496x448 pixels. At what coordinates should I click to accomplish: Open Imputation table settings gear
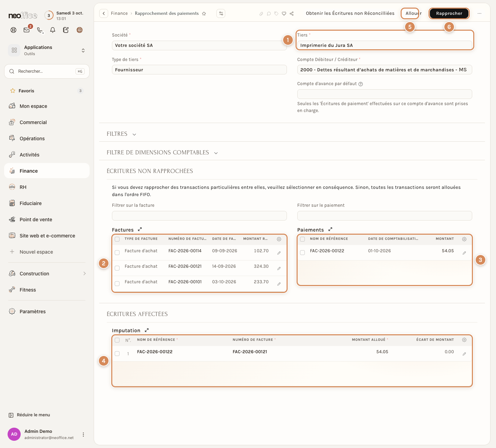point(464,340)
